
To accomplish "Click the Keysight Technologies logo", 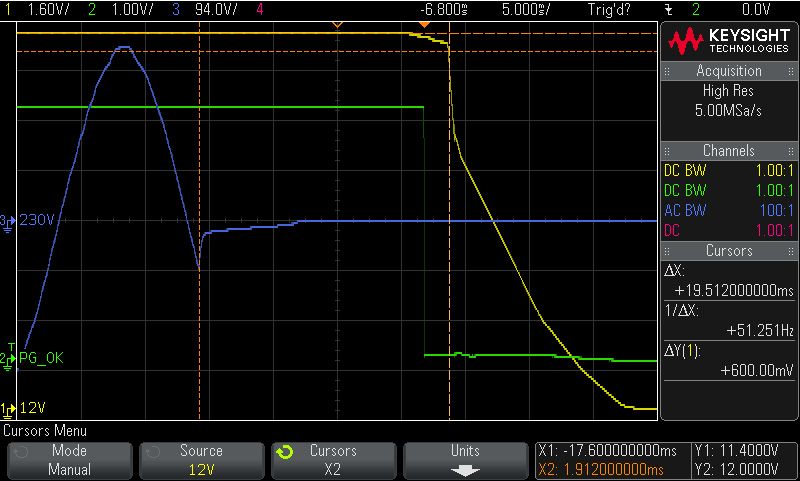I will coord(728,41).
